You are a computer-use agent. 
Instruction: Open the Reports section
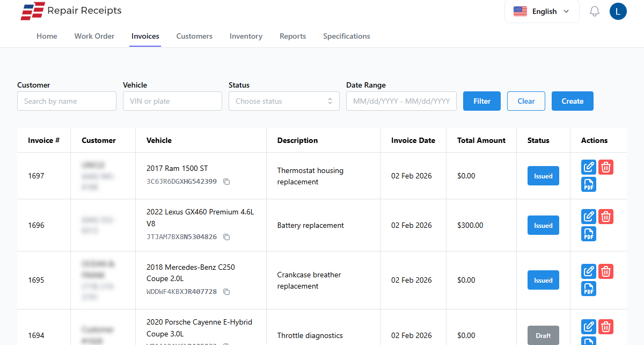(292, 36)
